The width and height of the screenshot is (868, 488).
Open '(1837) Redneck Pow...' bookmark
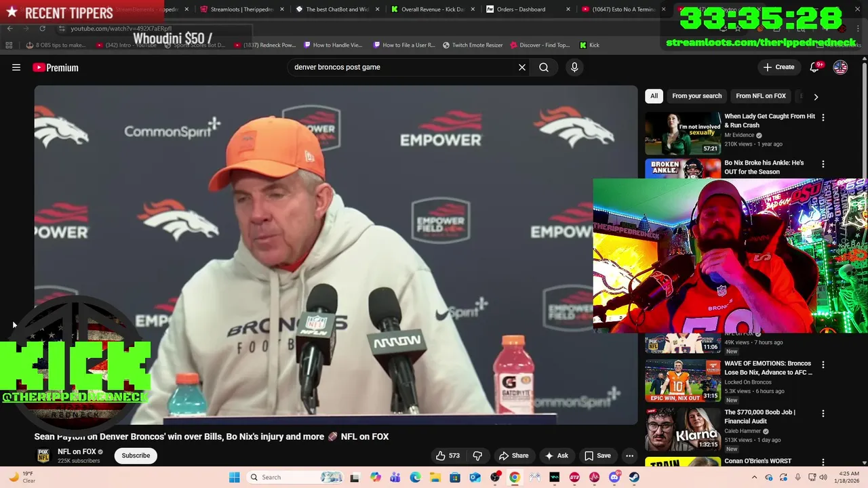pyautogui.click(x=265, y=45)
